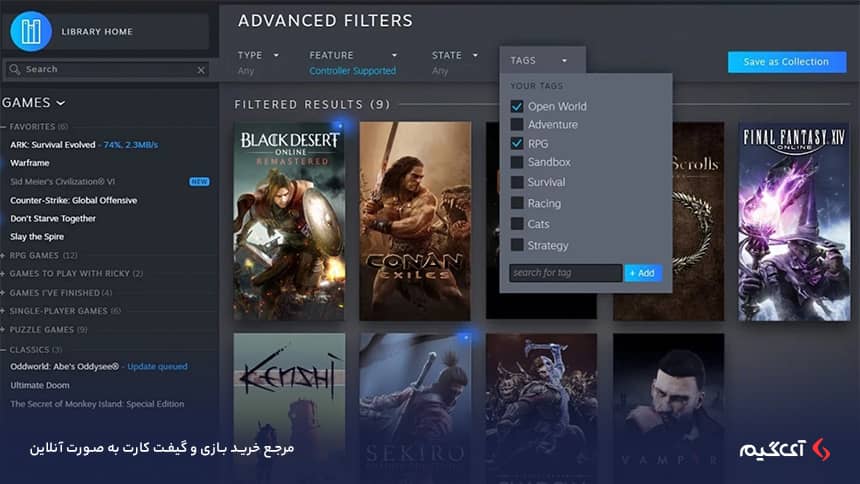Click the ARK download progress 74%, 2.3MB/s
Image resolution: width=860 pixels, height=484 pixels.
131,145
